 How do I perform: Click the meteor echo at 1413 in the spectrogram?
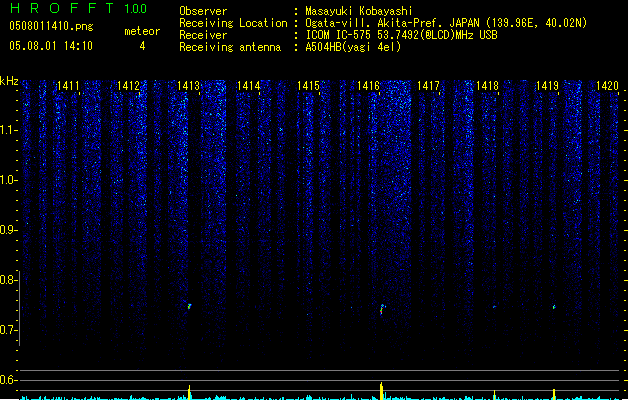[189, 306]
